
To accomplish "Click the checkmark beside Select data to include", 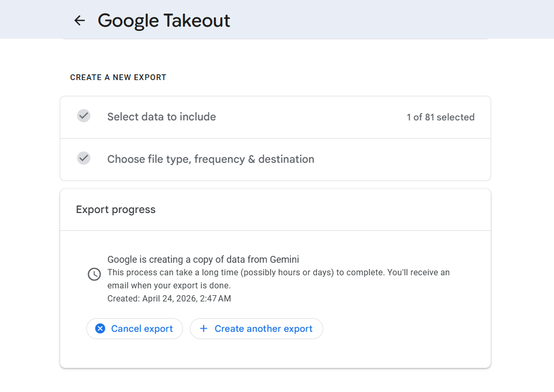I will click(x=84, y=116).
